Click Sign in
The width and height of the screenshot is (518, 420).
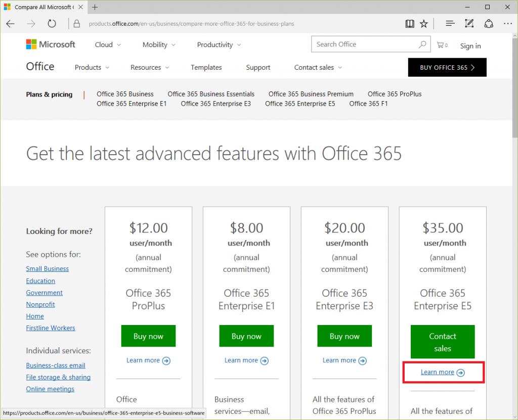[470, 46]
